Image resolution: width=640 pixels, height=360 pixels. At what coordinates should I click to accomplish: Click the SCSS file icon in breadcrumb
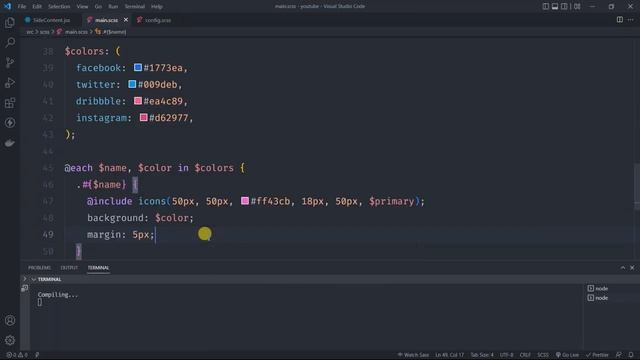pos(60,32)
